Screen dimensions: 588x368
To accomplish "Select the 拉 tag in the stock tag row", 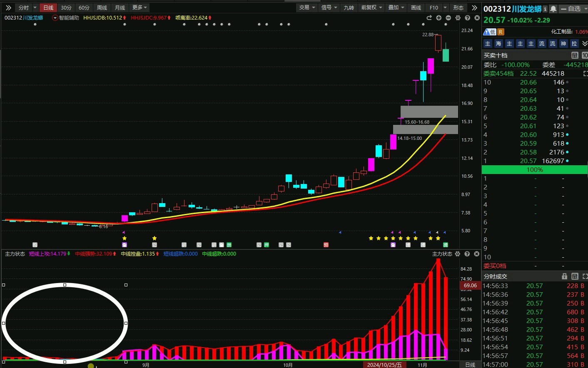I will click(x=574, y=44).
